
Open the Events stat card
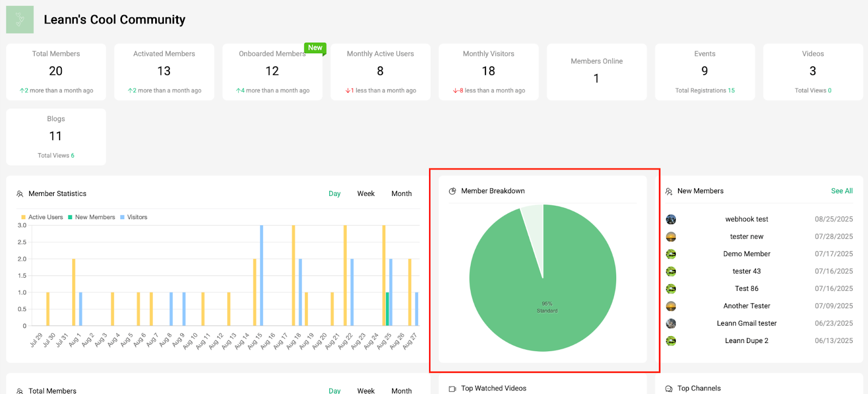705,72
